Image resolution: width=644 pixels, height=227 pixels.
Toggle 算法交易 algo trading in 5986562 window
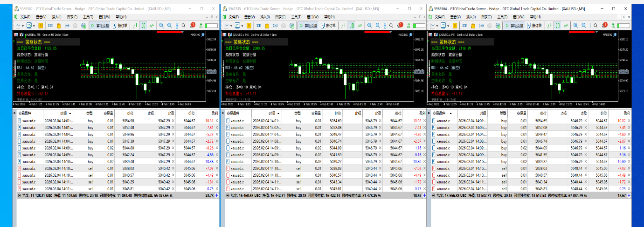click(x=100, y=25)
